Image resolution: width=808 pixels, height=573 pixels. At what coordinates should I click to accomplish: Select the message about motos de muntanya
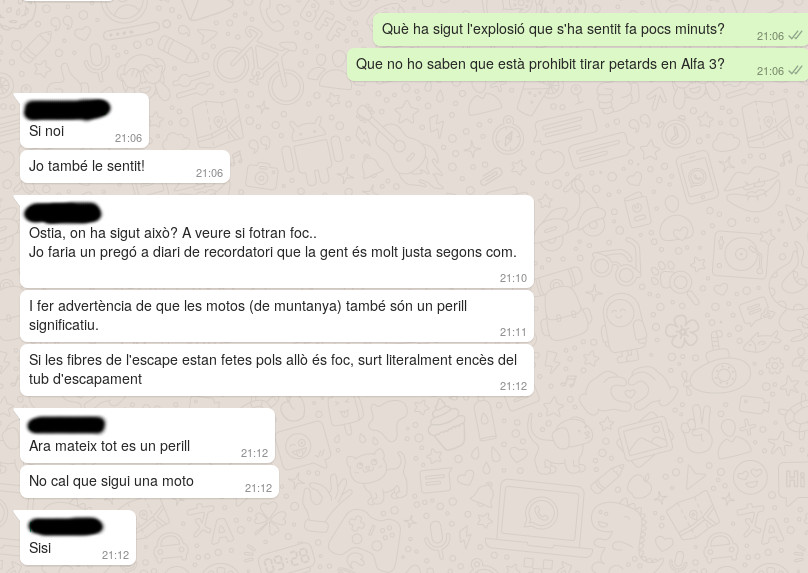(x=276, y=316)
